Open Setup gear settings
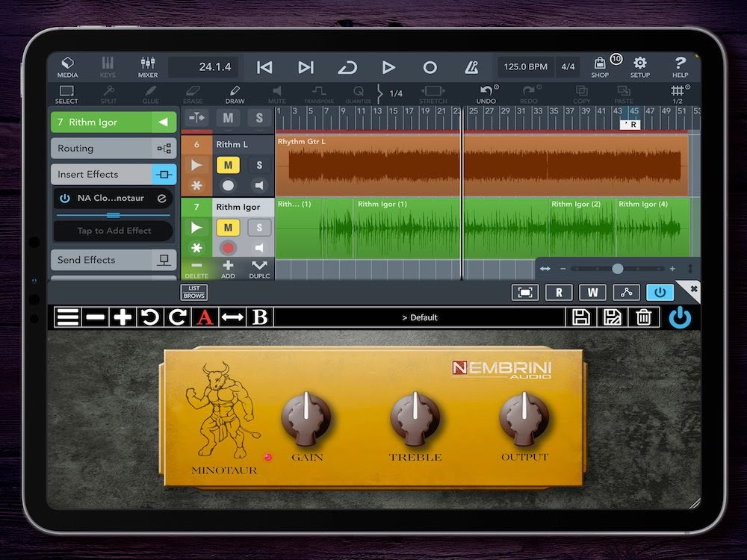Viewport: 747px width, 560px height. (639, 66)
